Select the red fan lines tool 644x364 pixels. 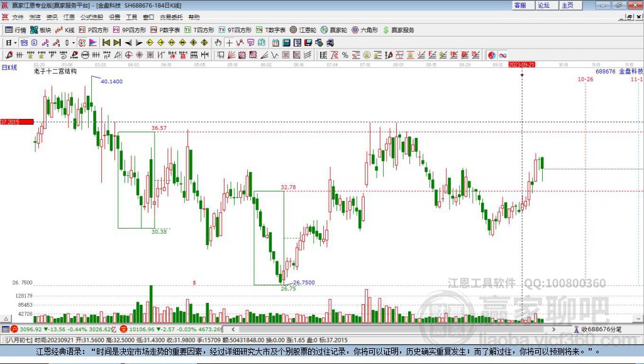tap(231, 55)
